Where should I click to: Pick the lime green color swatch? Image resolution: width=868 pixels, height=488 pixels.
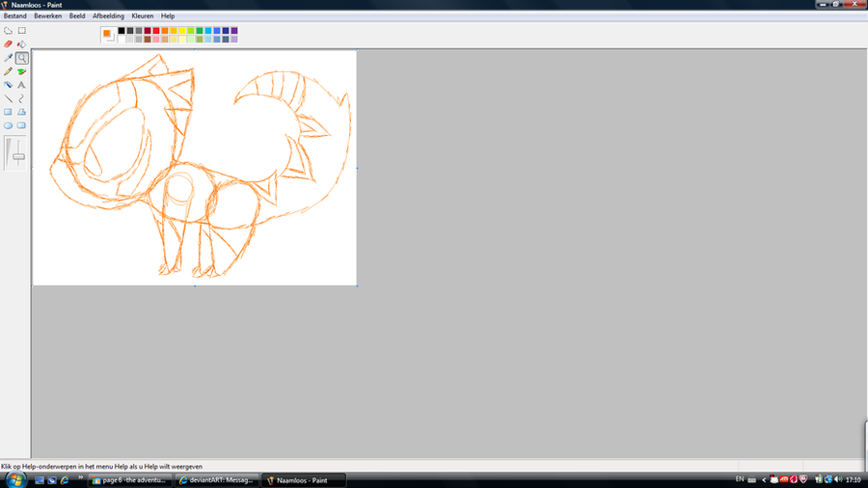pyautogui.click(x=191, y=31)
